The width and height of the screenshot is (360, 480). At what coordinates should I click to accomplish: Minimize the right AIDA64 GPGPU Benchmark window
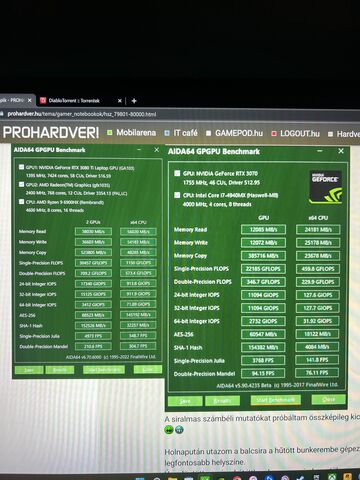(x=320, y=151)
